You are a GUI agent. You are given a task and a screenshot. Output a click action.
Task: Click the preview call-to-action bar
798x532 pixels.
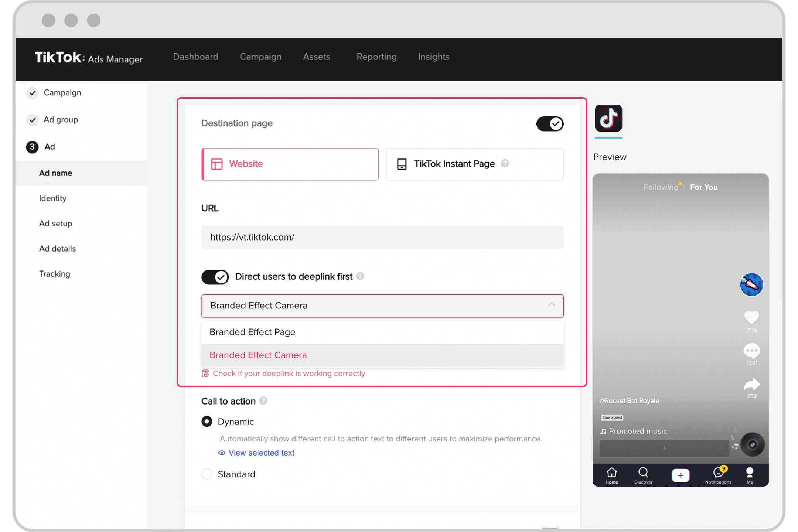point(664,449)
